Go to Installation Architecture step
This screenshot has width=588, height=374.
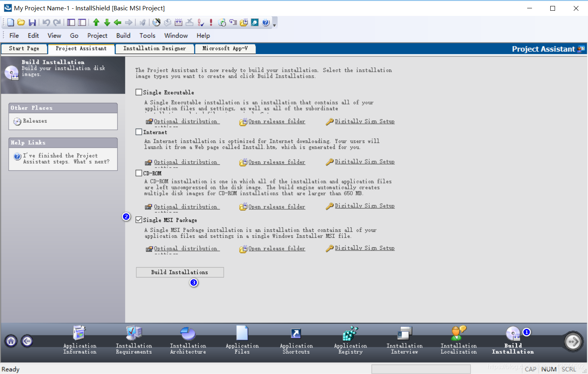coord(188,340)
